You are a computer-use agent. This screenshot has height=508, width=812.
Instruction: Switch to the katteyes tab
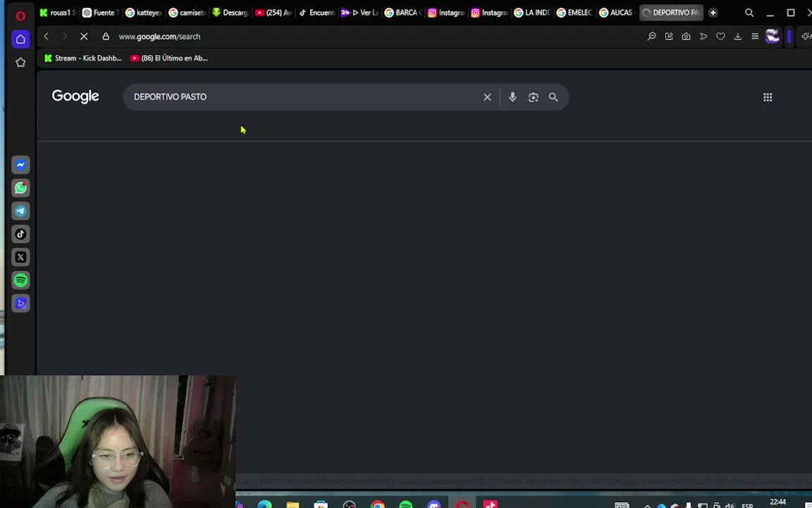pos(144,13)
